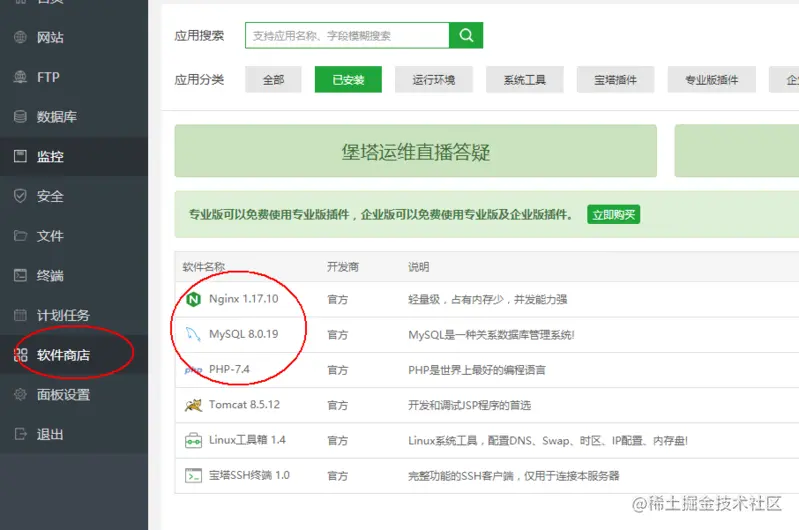This screenshot has height=530, width=799.
Task: Click description PHP是世界上最好的编程语言
Action: pyautogui.click(x=477, y=370)
